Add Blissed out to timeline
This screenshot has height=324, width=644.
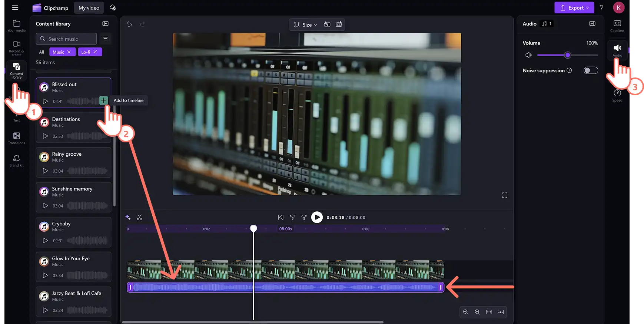(103, 100)
